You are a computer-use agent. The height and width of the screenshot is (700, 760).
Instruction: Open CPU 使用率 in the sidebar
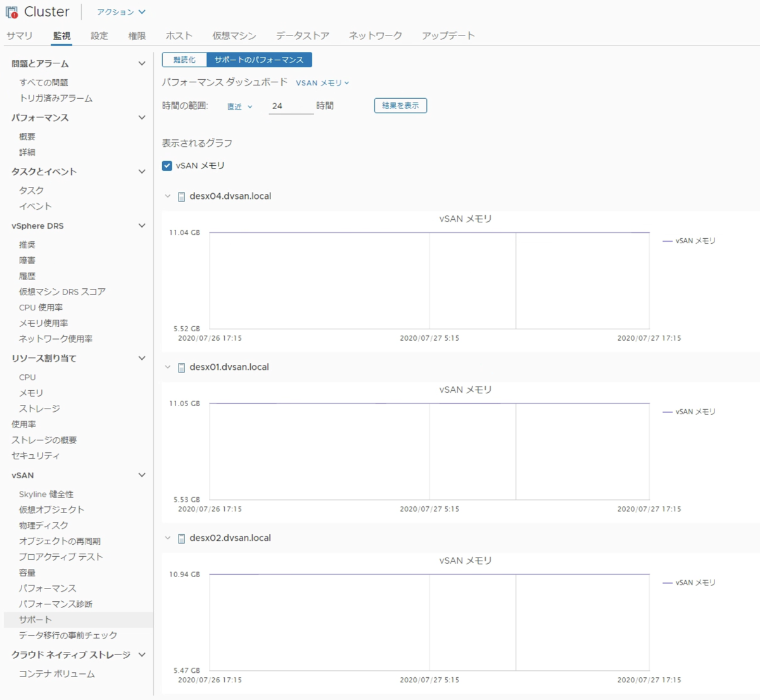[41, 307]
